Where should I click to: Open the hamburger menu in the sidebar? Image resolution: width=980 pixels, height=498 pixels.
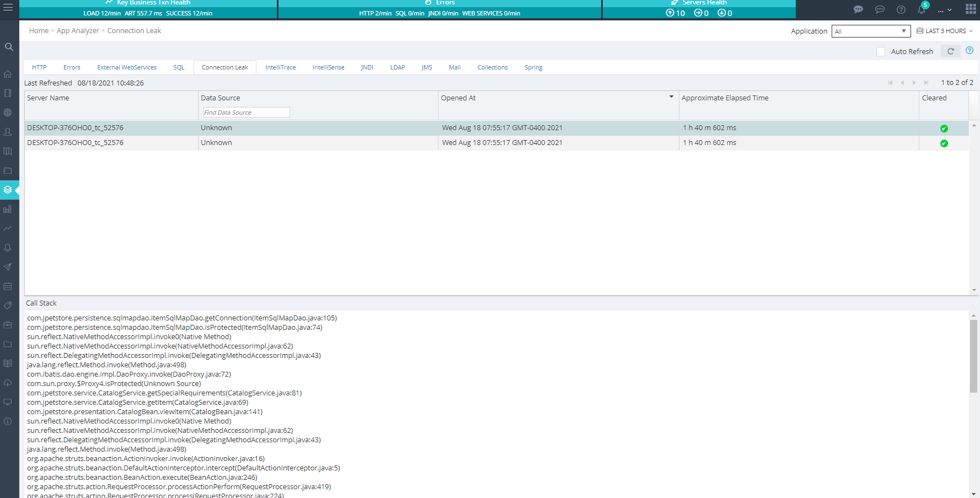pos(8,8)
